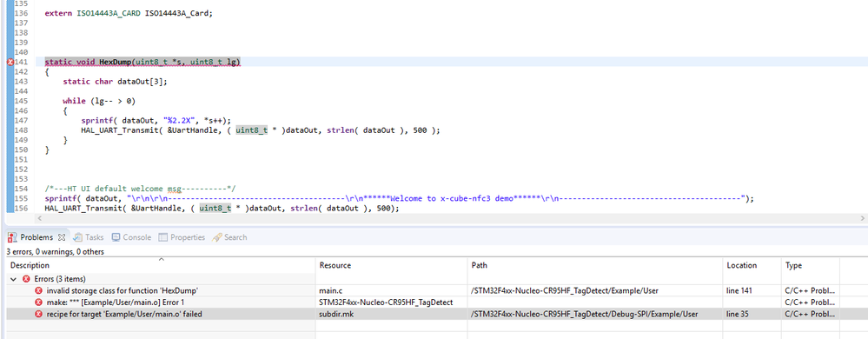The height and width of the screenshot is (339, 868).
Task: Sort problems by Resource column header
Action: click(391, 265)
